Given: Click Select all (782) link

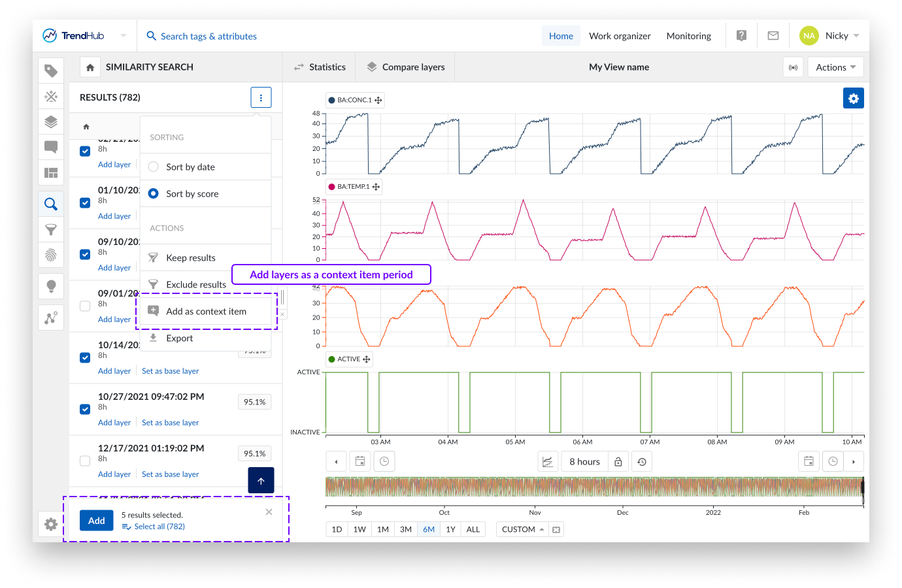Looking at the screenshot, I should pos(159,527).
